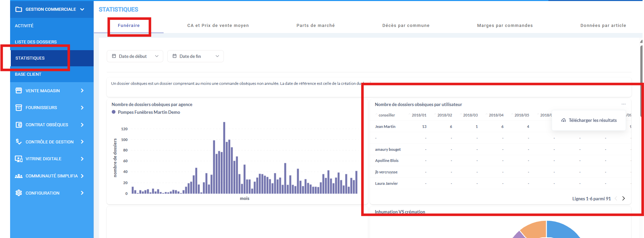Click the Date de début calendar icon

tap(114, 56)
